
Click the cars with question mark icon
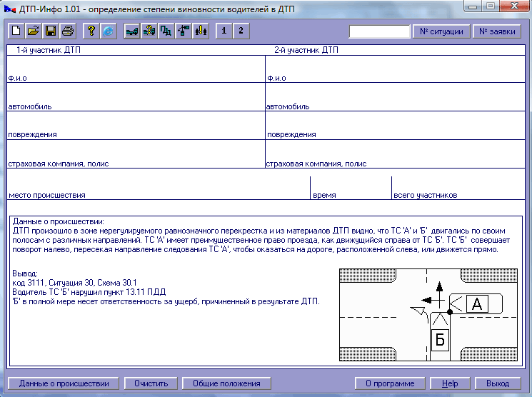149,31
